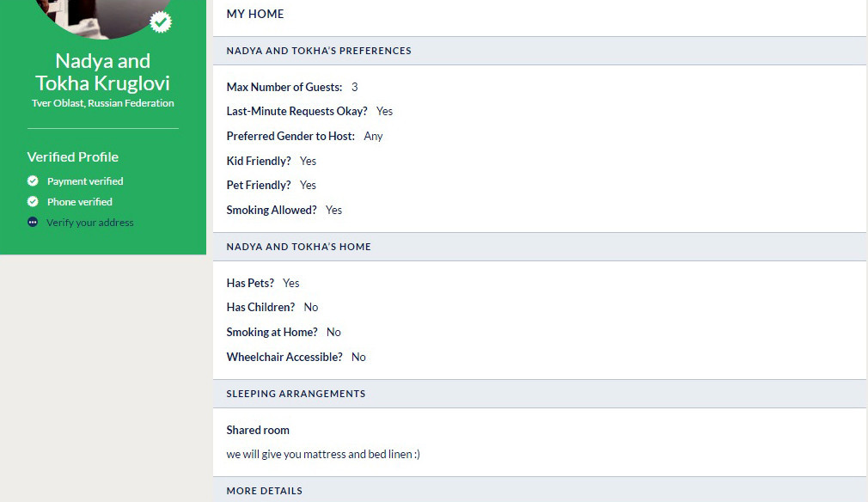Click the Payment verified label
This screenshot has height=502, width=868.
[85, 181]
